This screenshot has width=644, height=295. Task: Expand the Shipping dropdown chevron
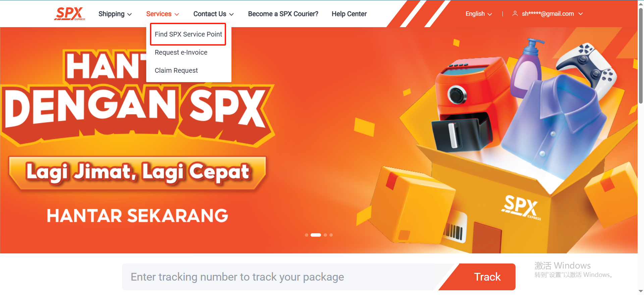[129, 14]
